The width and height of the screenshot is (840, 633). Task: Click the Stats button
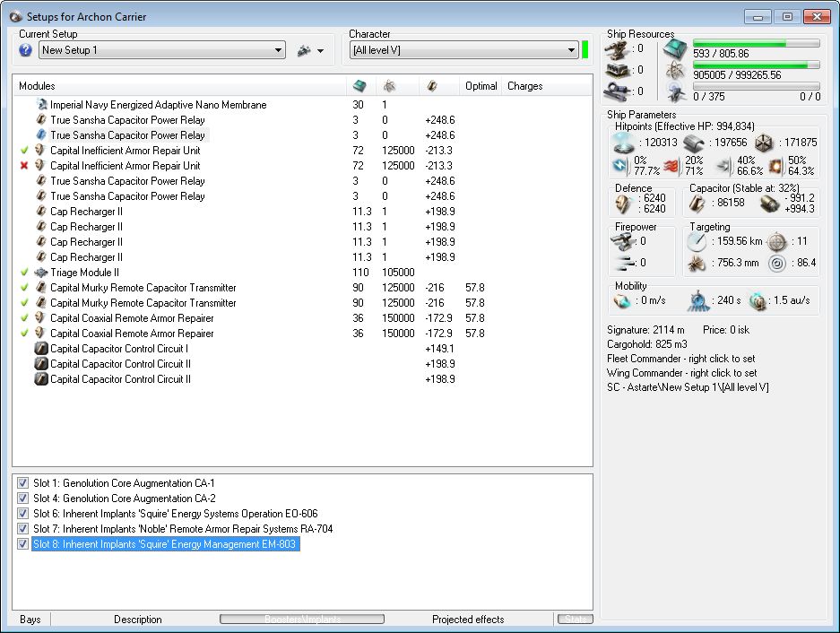576,619
